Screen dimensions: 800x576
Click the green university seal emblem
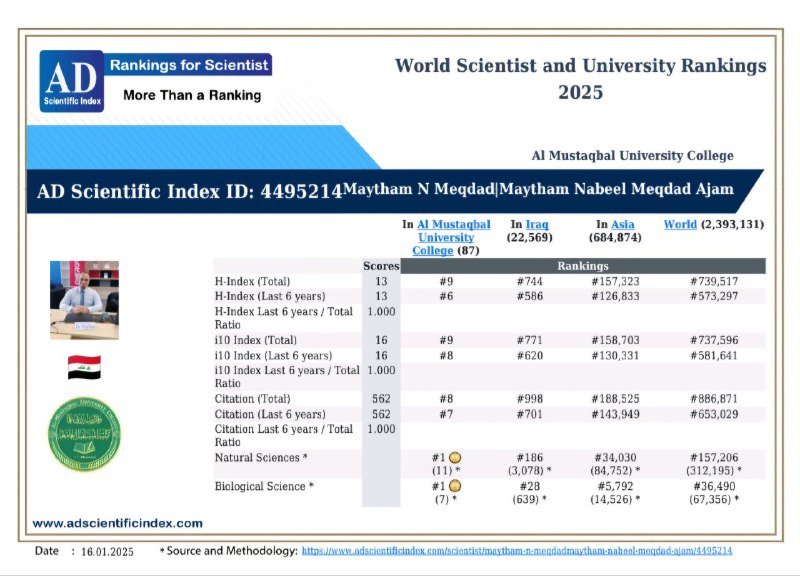(84, 434)
